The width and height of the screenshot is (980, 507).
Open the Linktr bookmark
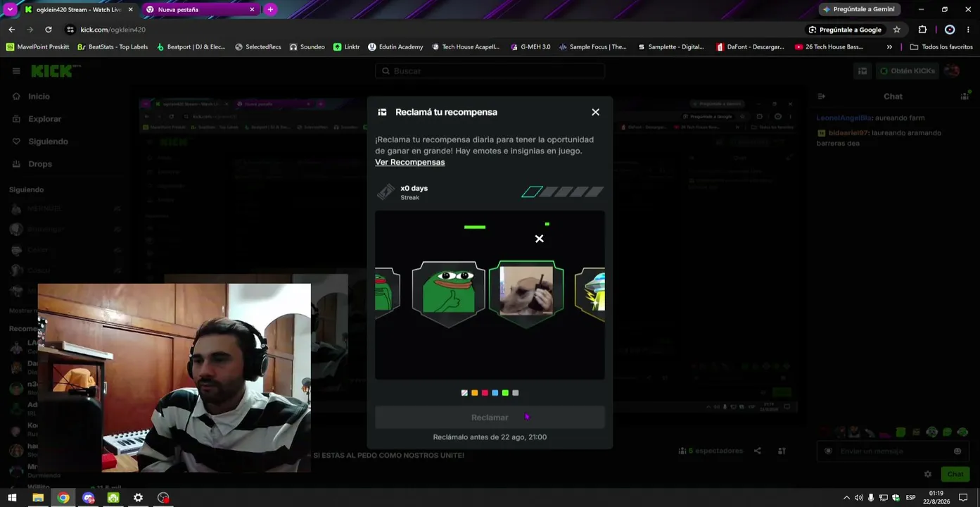[x=346, y=47]
